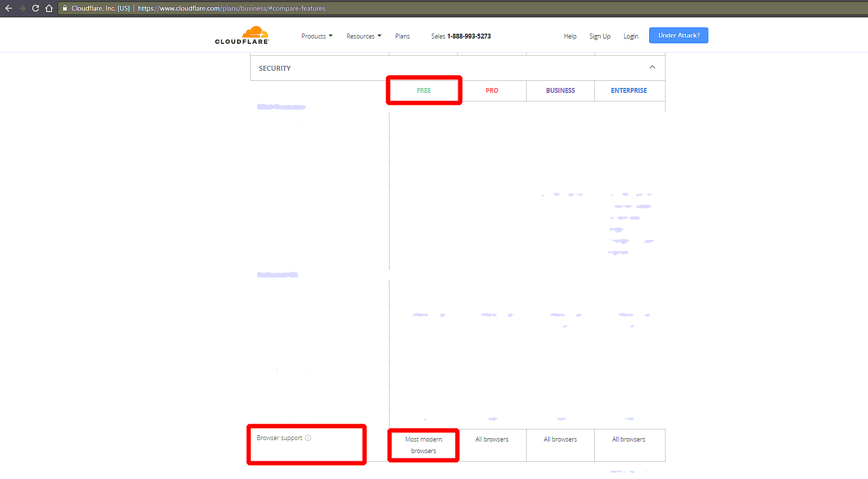
Task: Open the Products dropdown menu
Action: (316, 36)
